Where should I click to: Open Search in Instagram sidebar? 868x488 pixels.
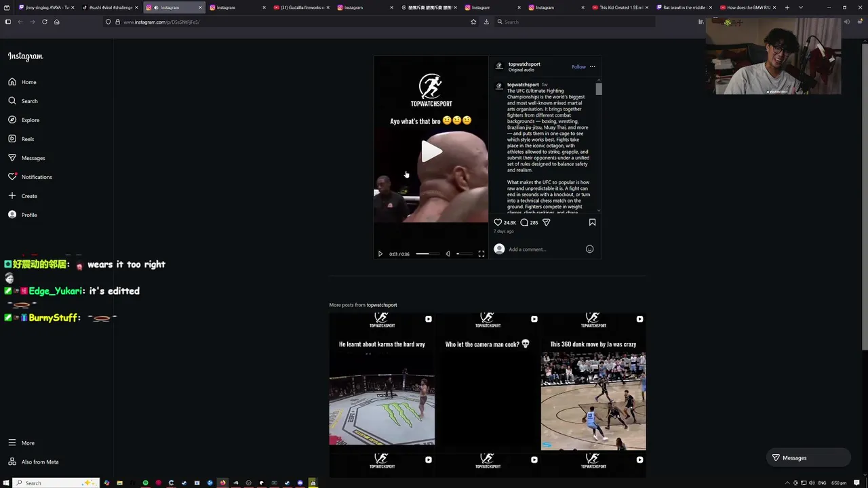pos(23,101)
